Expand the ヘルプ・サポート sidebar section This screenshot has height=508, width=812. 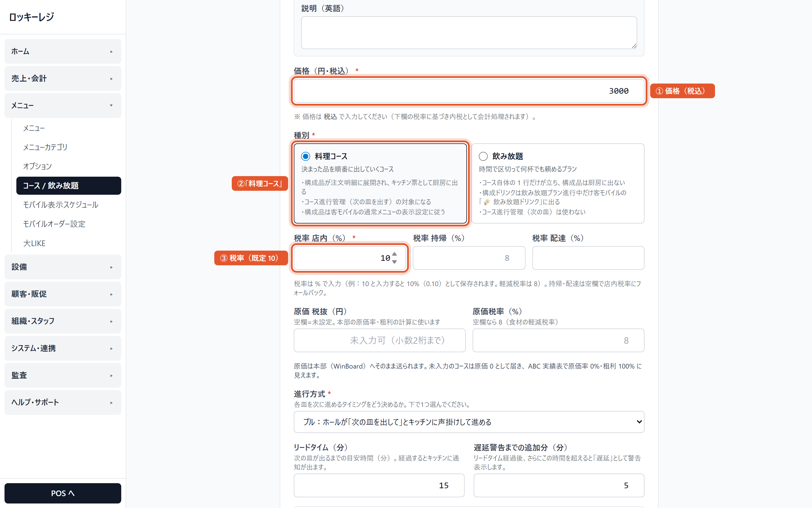point(63,402)
